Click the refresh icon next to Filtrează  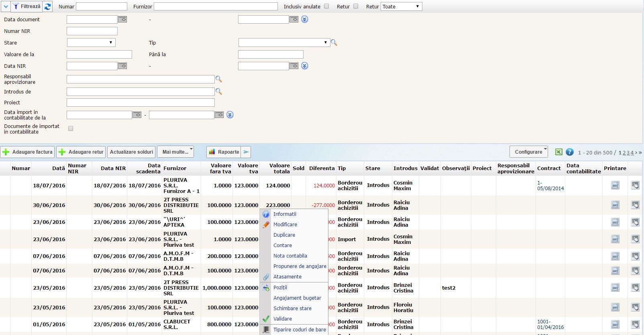pyautogui.click(x=48, y=6)
